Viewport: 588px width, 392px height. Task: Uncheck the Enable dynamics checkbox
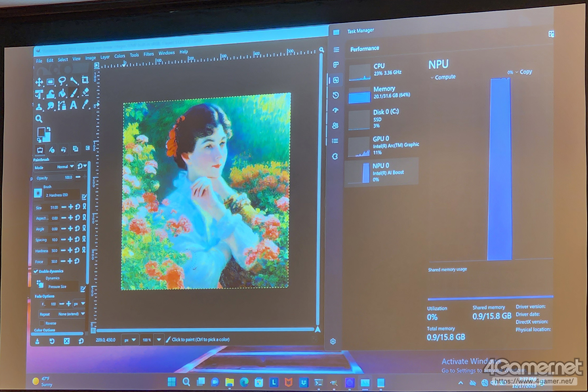(x=36, y=271)
